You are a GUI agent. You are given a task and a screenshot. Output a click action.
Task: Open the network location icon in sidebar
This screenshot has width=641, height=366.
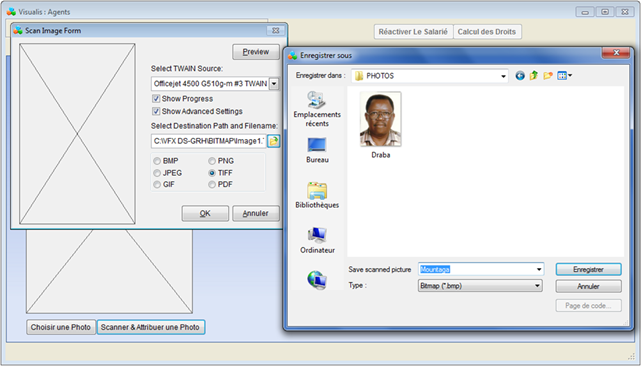coord(317,280)
